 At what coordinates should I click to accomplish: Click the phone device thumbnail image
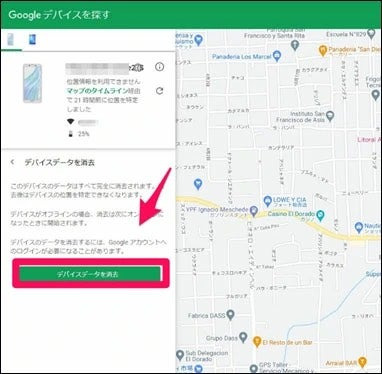point(32,83)
